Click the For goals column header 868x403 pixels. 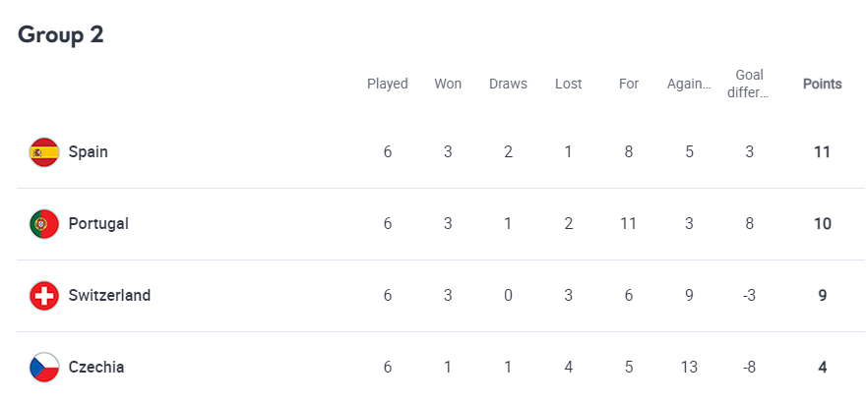click(629, 84)
